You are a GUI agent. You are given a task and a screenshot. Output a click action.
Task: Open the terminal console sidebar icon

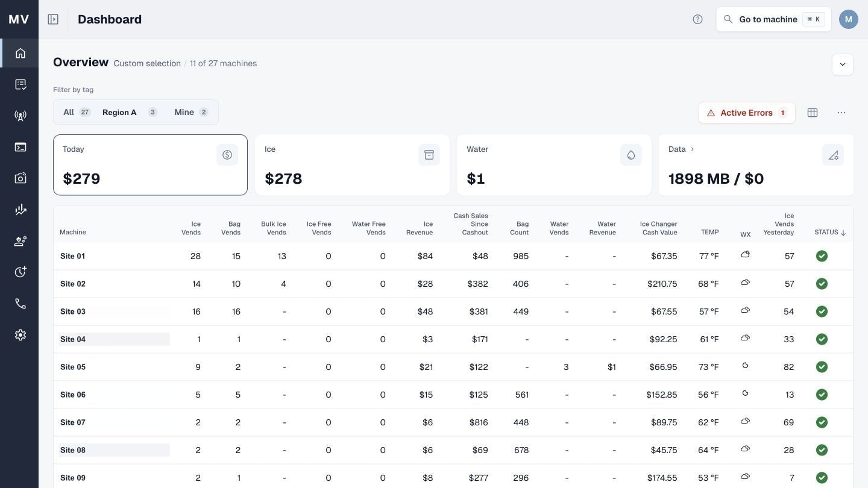(20, 147)
